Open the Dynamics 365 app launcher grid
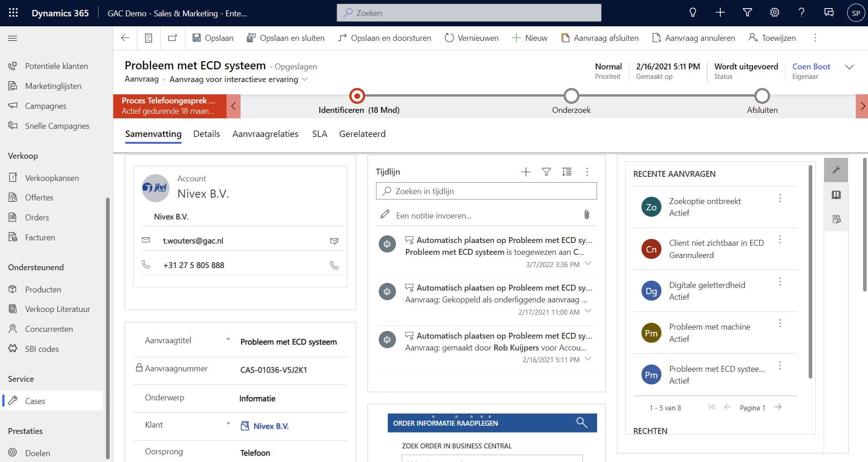 tap(13, 13)
